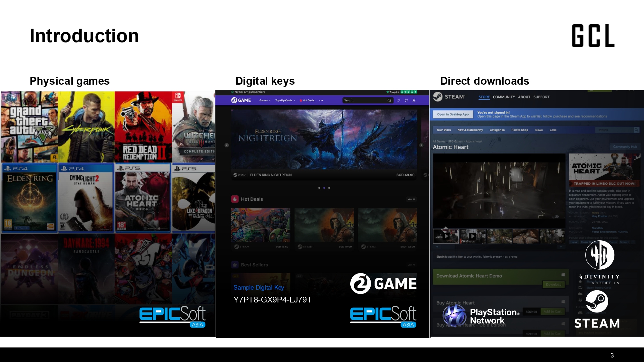644x362 pixels.
Task: Select the SUPPORT tab on Steam
Action: 541,97
